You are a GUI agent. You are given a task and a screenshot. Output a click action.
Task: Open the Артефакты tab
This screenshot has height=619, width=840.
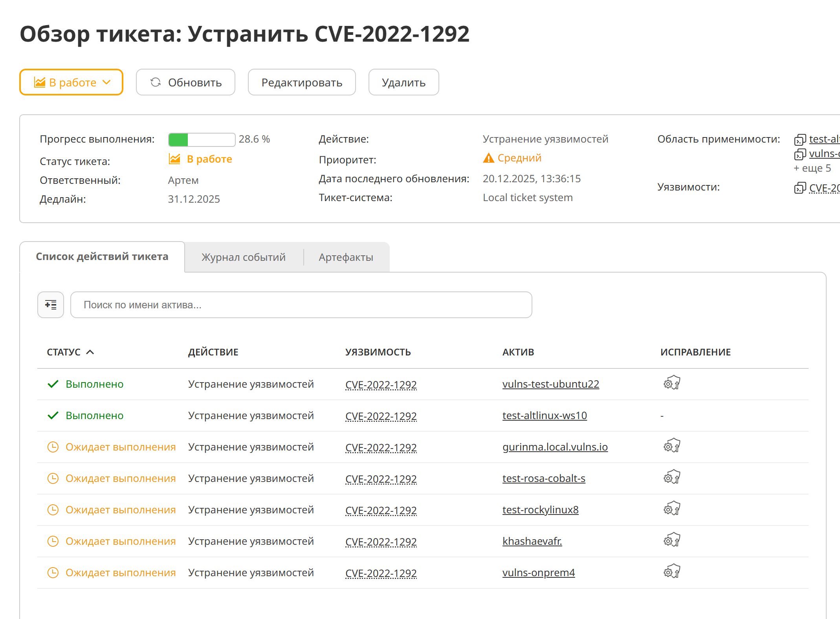point(346,257)
